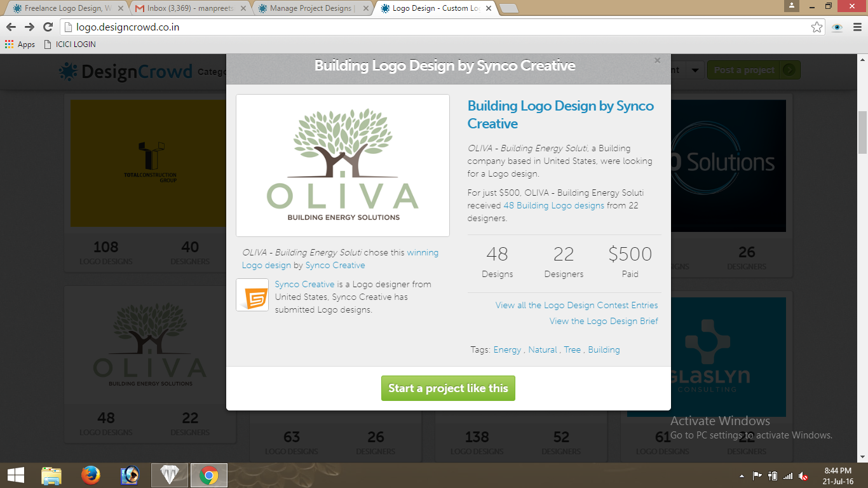Open Apps shortcut in bookmarks bar
Screen dimensions: 868x488
[x=20, y=44]
